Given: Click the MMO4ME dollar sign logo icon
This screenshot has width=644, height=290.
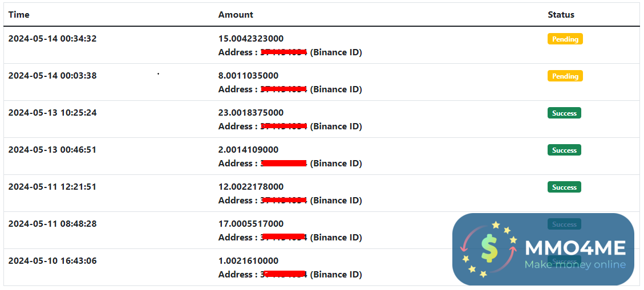Looking at the screenshot, I should pos(489,249).
